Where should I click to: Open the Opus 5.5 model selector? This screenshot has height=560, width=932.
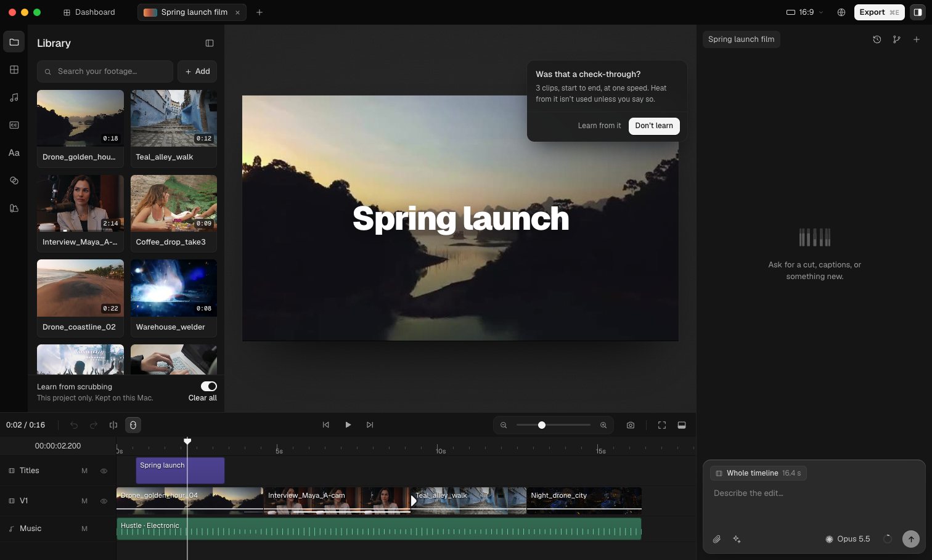click(848, 539)
